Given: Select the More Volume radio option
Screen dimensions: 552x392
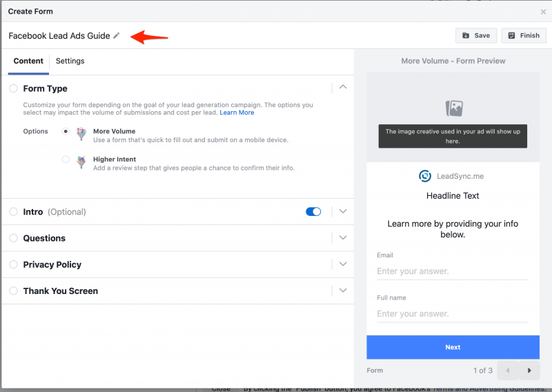Looking at the screenshot, I should click(66, 131).
